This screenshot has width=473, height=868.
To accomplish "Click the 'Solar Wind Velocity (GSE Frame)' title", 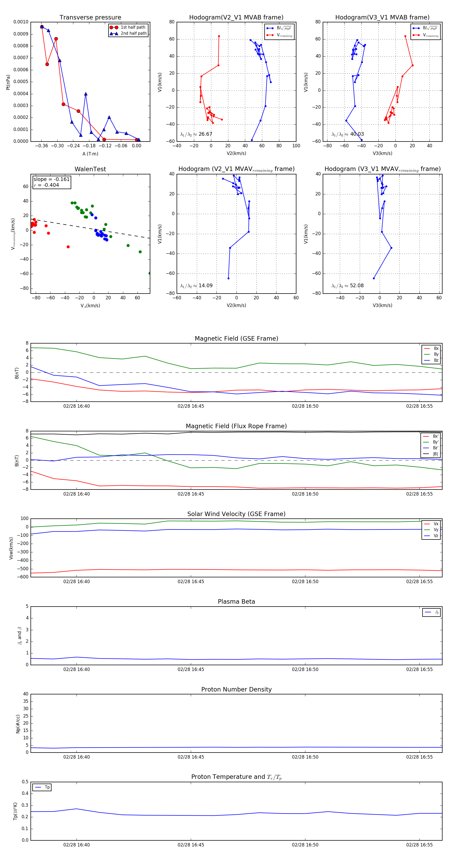I will click(x=236, y=514).
